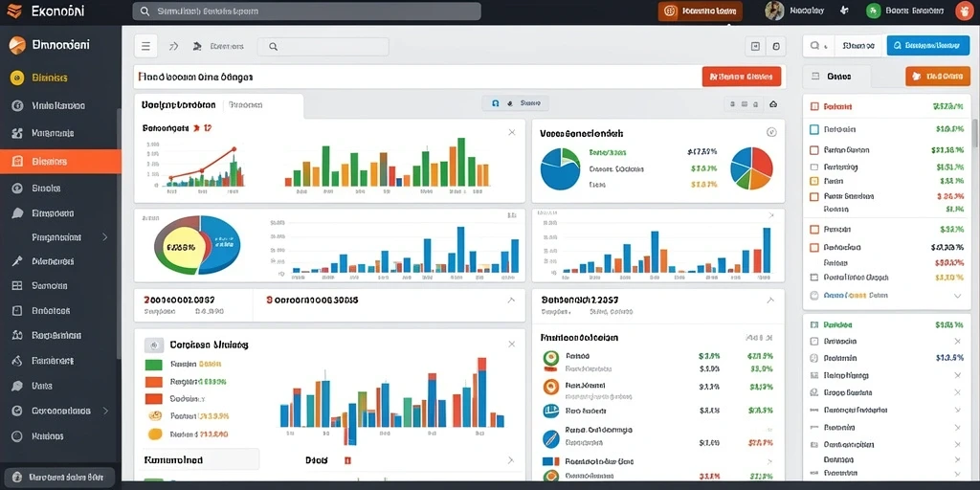
Task: Click the orange button in the page header bar
Action: tap(742, 77)
